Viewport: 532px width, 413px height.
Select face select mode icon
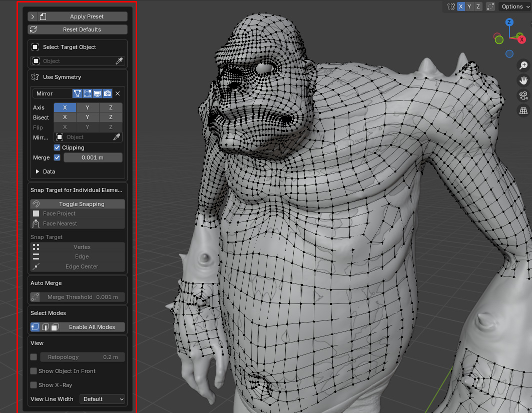click(x=55, y=327)
